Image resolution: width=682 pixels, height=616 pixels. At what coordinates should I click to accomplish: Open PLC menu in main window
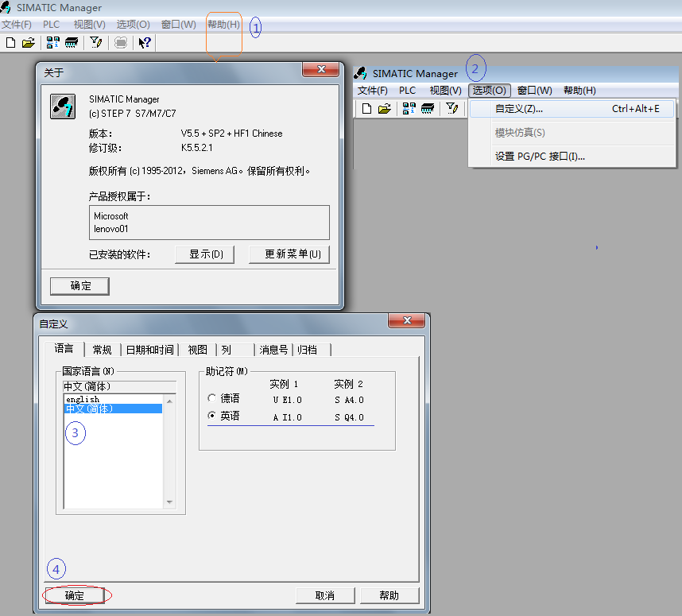coord(52,25)
